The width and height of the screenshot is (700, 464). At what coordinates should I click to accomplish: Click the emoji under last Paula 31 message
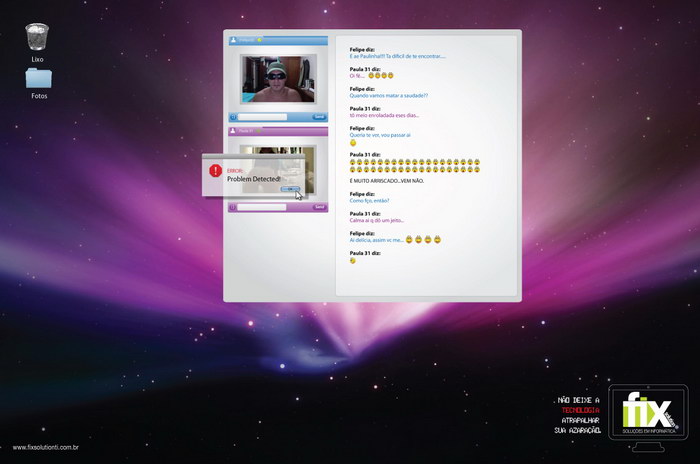353,261
